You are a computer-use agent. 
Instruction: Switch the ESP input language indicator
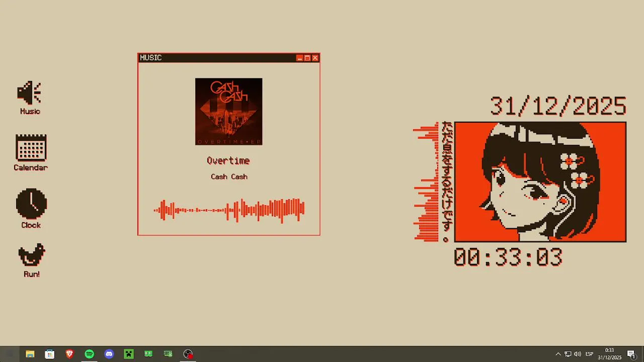click(x=590, y=354)
